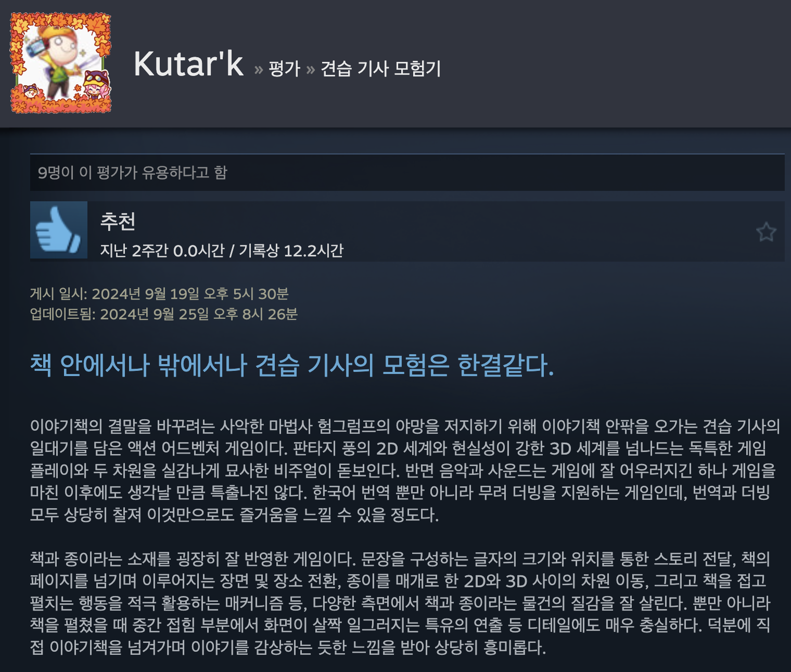Click the star icon beside the review
This screenshot has height=672, width=791.
766,231
